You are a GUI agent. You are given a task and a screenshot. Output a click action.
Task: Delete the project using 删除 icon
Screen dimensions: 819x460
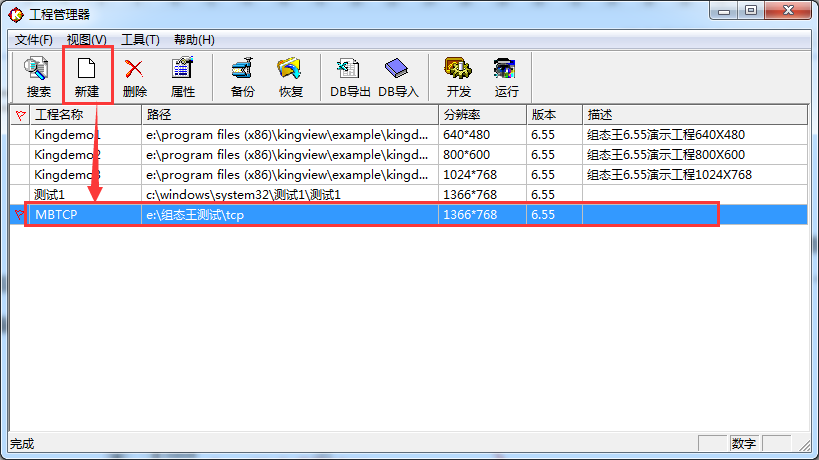click(x=134, y=77)
